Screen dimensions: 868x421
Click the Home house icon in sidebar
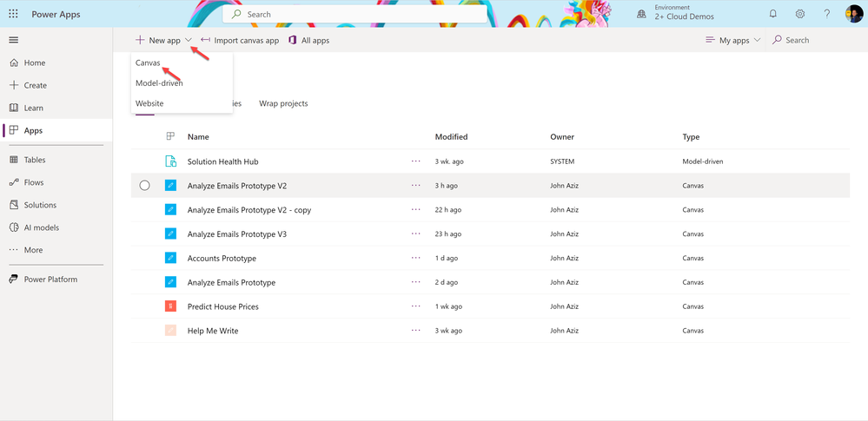point(15,63)
